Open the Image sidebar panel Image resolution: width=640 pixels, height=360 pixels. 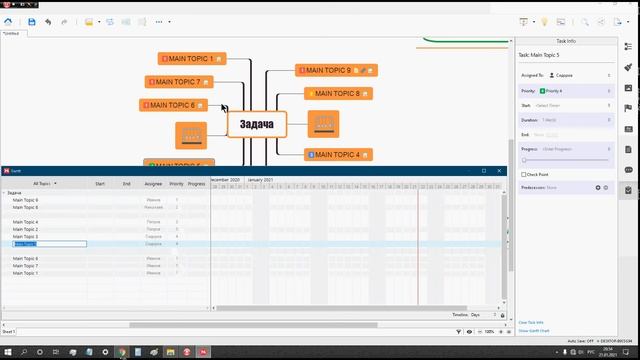point(629,88)
